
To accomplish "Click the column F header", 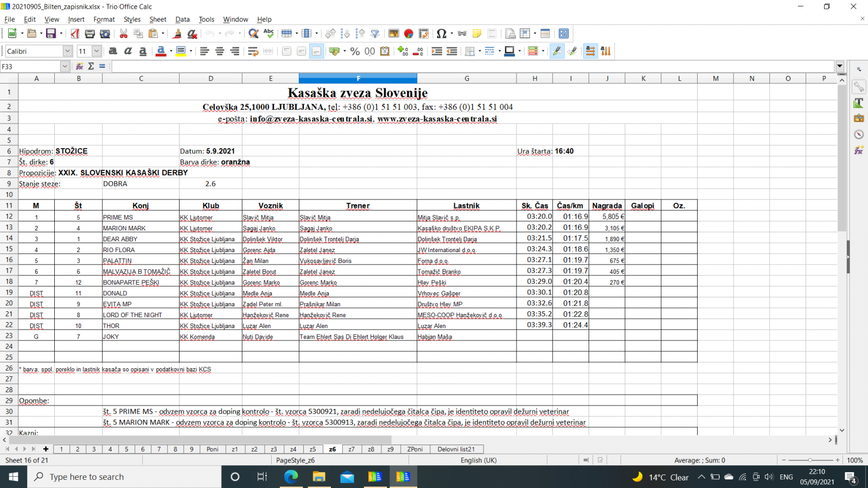I will (x=358, y=79).
